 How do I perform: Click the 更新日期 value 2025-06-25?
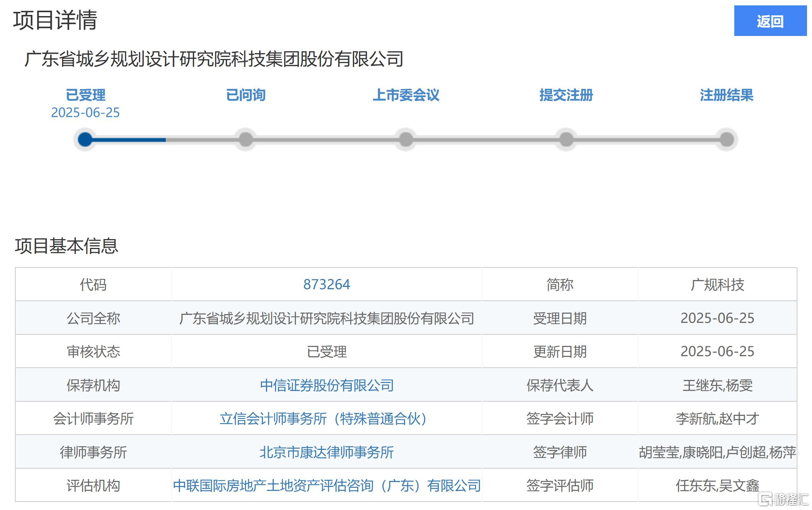(x=717, y=351)
